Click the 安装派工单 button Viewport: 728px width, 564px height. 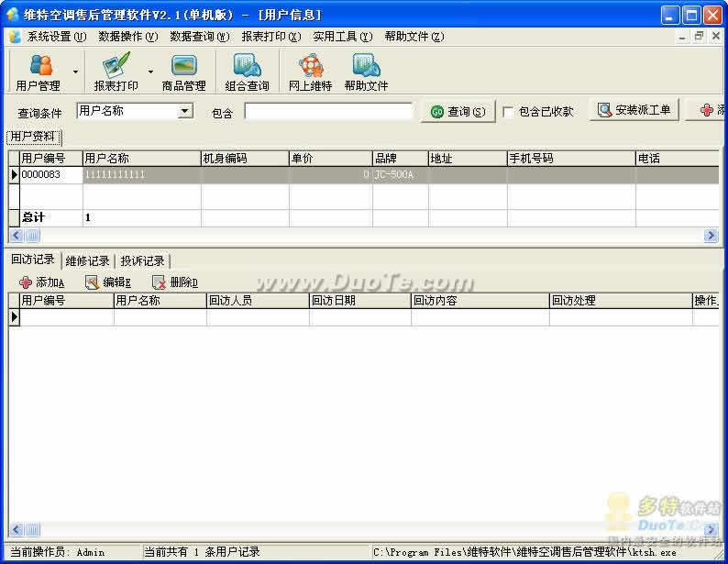pos(634,110)
